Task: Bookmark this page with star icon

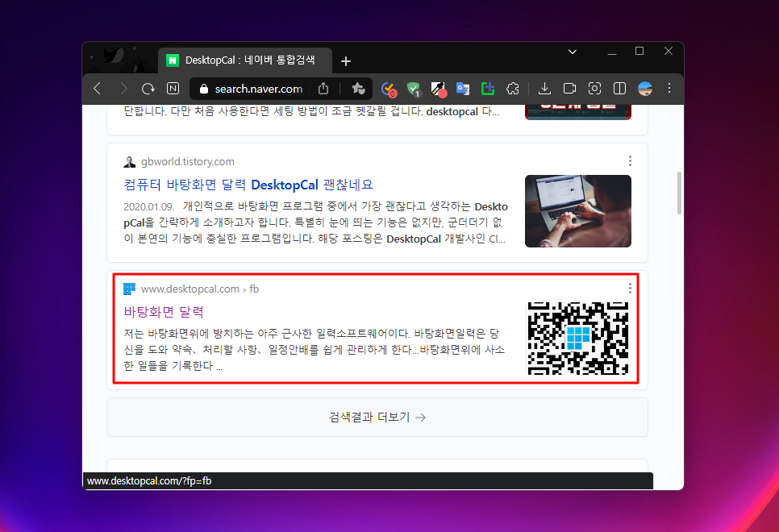Action: pos(358,89)
